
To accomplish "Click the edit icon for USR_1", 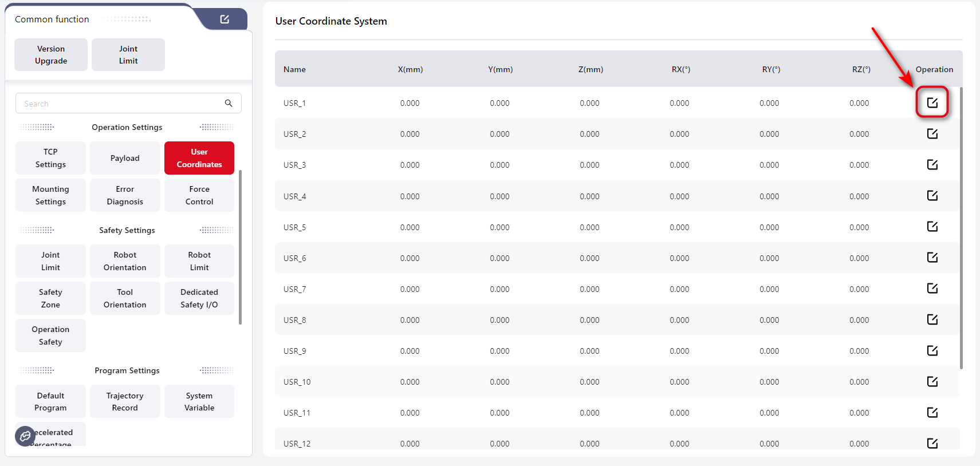I will (932, 102).
